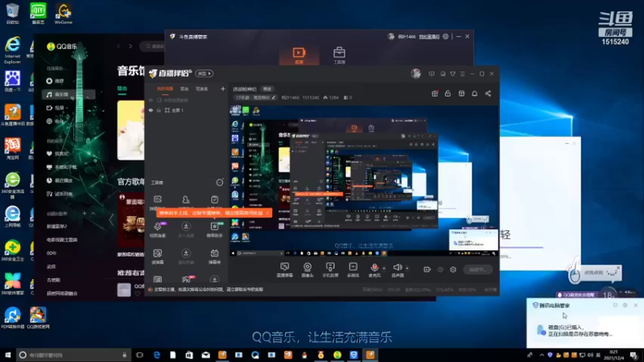Switch to the second scene tab
644x362 pixels.
click(x=184, y=88)
